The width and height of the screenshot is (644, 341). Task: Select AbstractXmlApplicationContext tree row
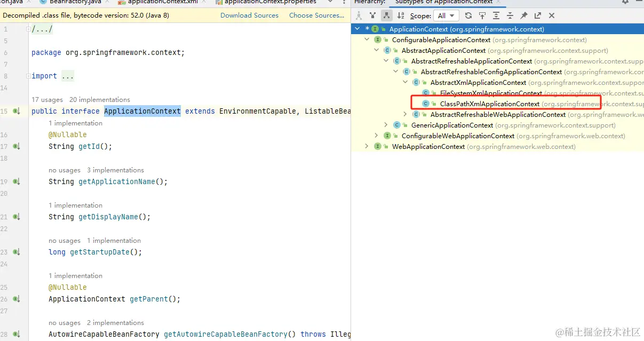click(x=497, y=82)
